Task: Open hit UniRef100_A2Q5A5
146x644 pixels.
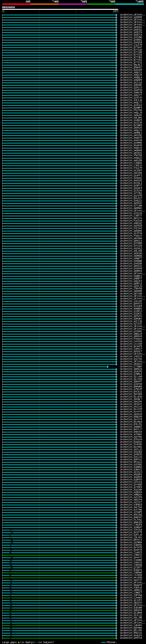Action: [131, 17]
